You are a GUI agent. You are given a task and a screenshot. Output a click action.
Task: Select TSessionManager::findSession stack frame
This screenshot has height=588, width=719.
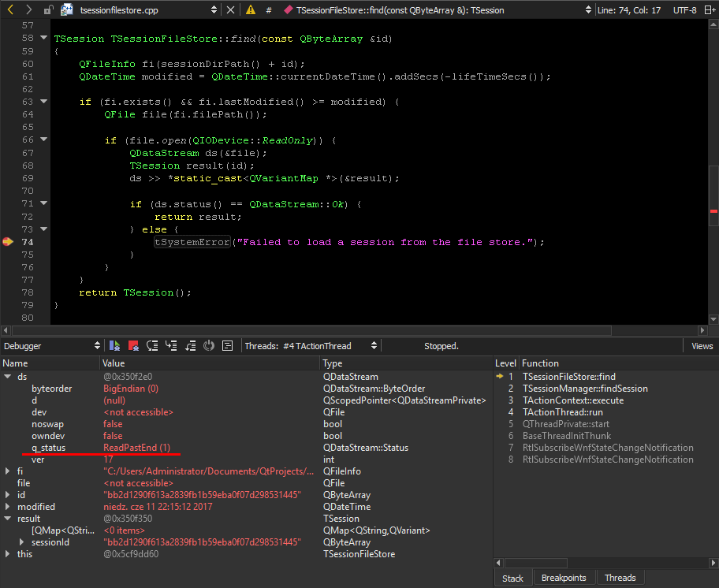pos(585,389)
